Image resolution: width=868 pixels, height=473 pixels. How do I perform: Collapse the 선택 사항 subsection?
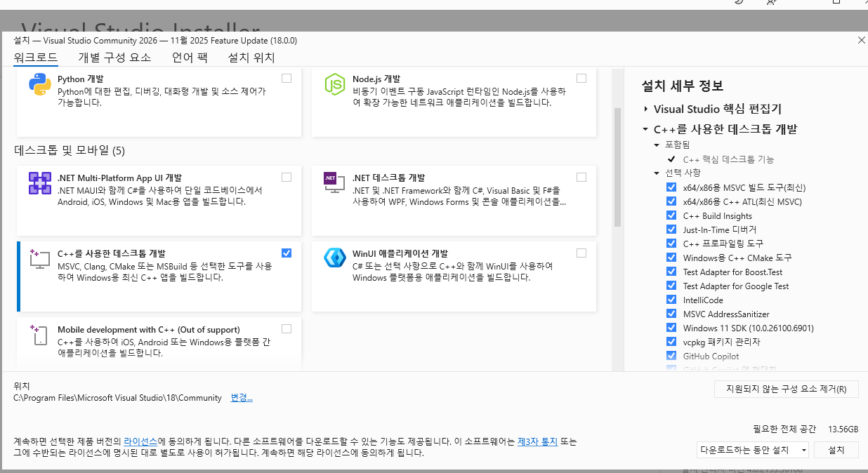[657, 173]
